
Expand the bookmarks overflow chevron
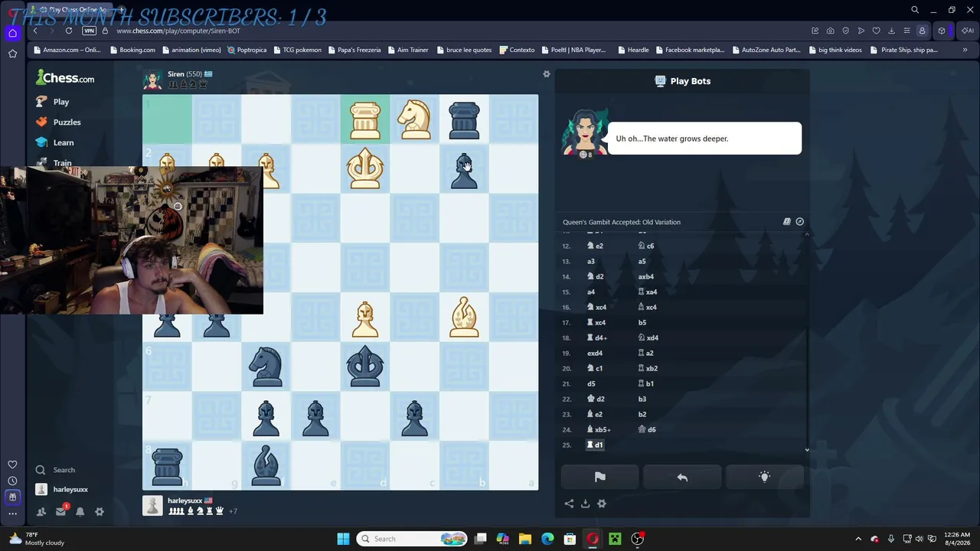point(965,51)
